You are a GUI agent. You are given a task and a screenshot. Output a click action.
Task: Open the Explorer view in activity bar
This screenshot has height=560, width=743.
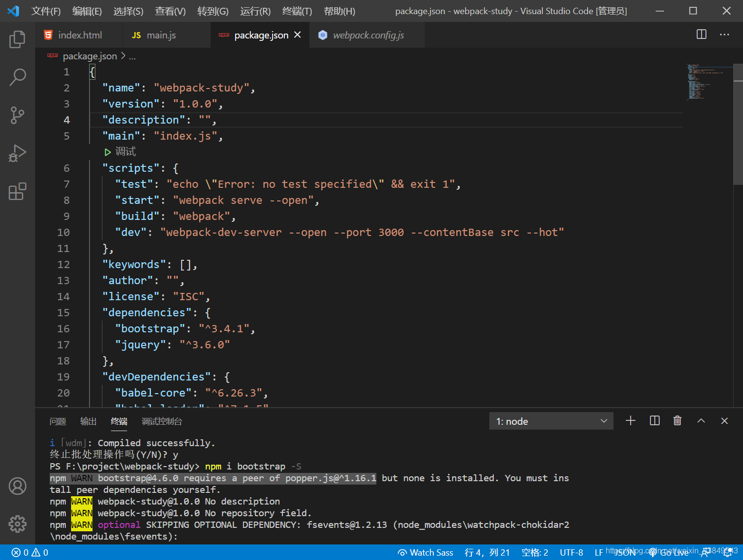pyautogui.click(x=17, y=39)
